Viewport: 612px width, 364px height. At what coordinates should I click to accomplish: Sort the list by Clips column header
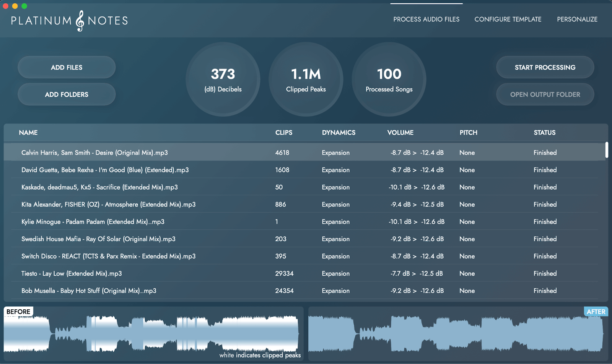(283, 133)
